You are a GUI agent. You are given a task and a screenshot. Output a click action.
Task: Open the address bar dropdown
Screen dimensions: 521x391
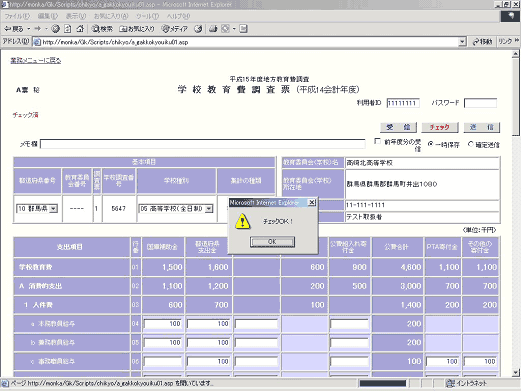pos(462,42)
